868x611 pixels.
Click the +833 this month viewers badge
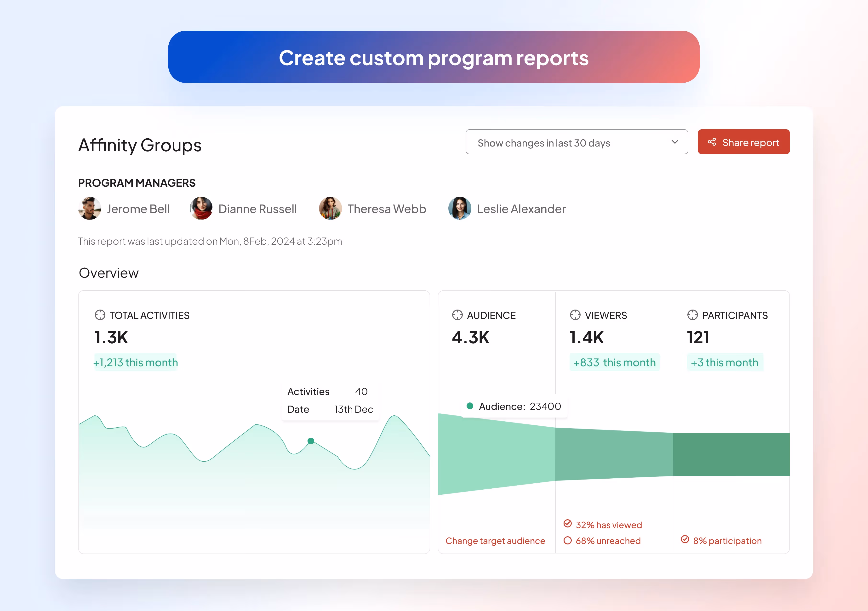click(x=614, y=362)
